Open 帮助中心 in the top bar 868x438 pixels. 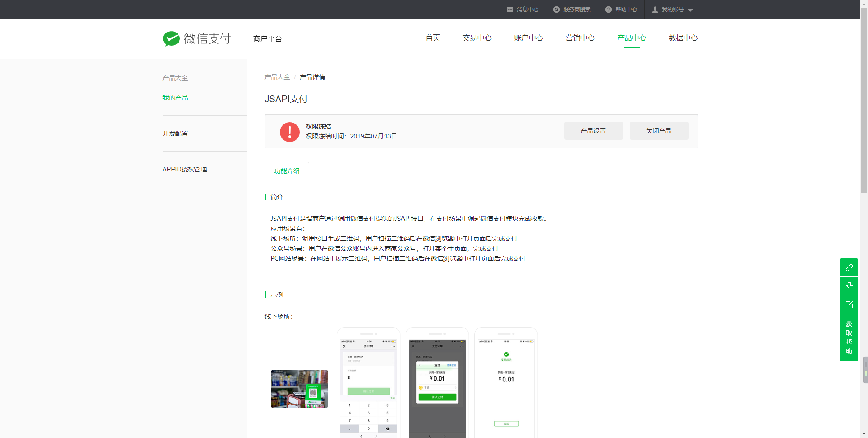point(626,10)
